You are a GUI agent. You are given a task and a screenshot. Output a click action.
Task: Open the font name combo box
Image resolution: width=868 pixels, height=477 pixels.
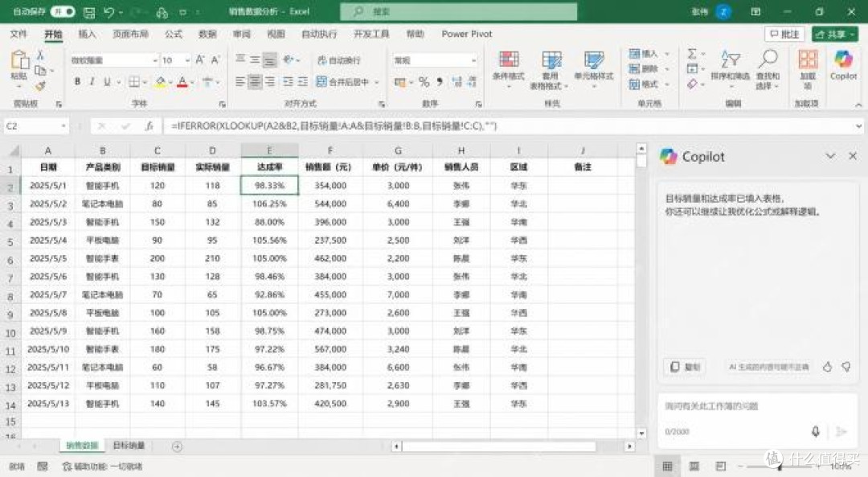(x=114, y=60)
